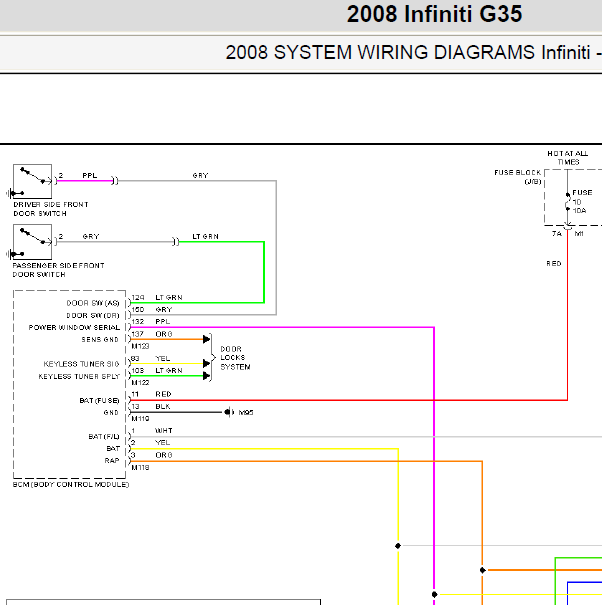Click the arrowhead on the ORG pin 137 wire
The width and height of the screenshot is (602, 605).
click(206, 339)
